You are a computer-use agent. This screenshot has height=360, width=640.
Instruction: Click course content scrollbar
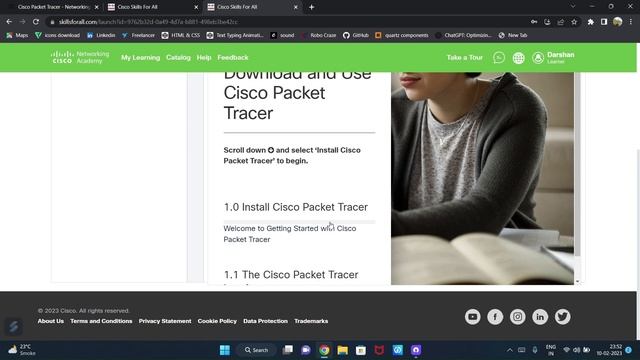(577, 164)
